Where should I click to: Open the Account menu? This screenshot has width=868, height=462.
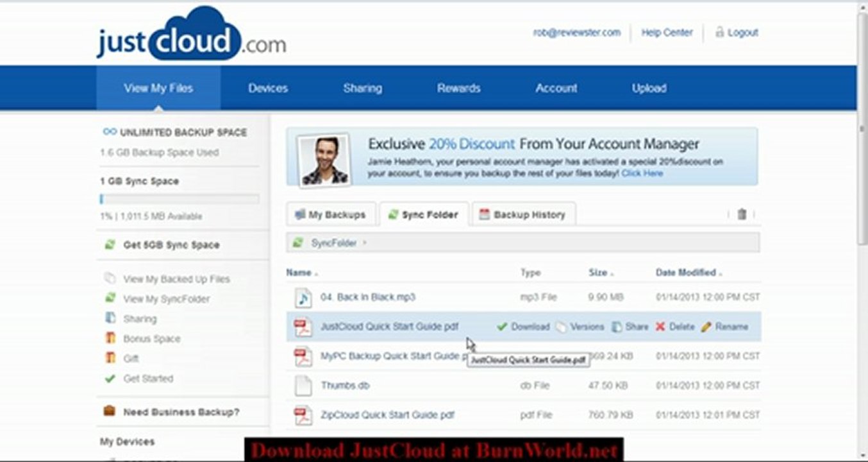click(x=556, y=88)
